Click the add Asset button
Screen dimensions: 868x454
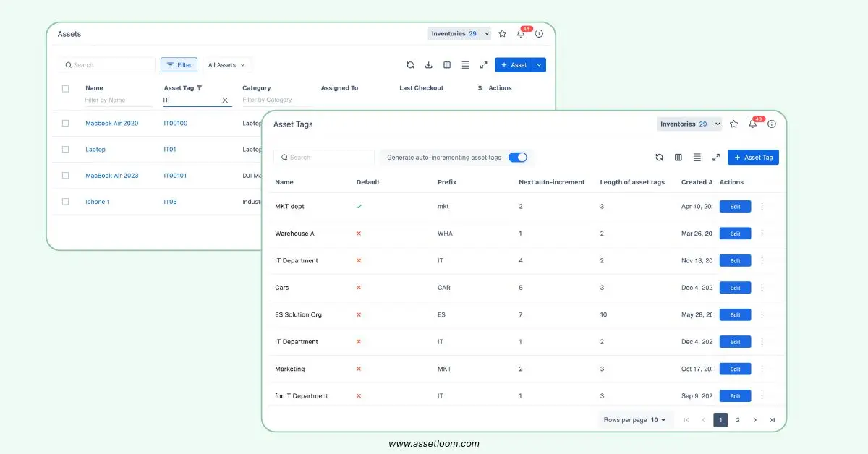pyautogui.click(x=514, y=65)
